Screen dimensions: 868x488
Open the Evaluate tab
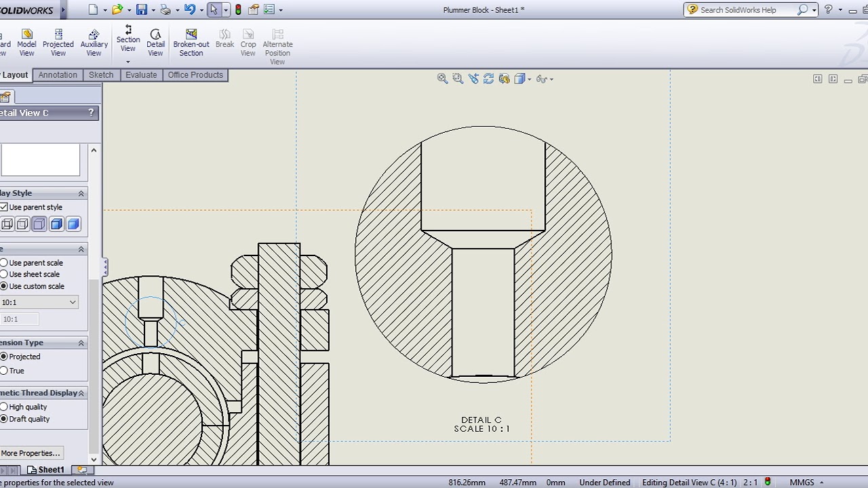coord(141,75)
